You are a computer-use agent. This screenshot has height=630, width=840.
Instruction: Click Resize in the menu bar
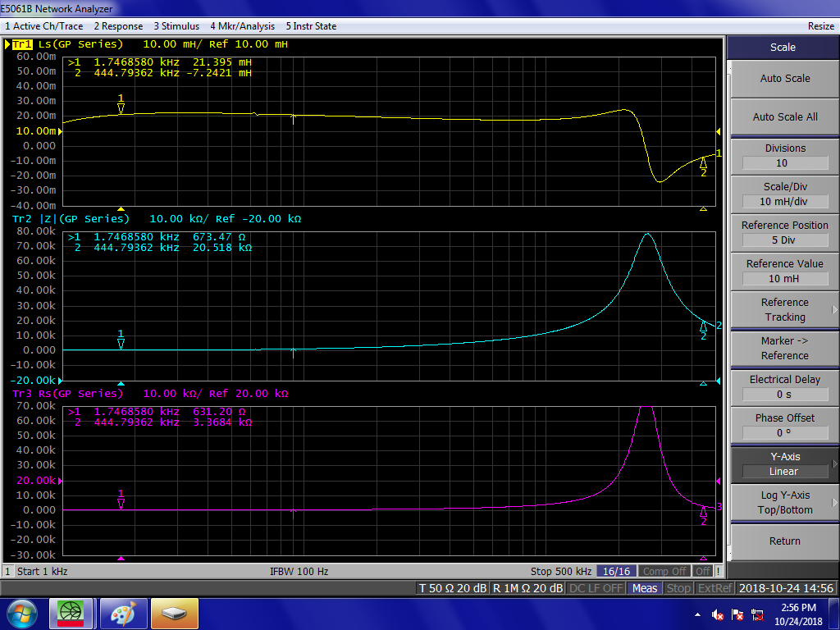point(820,25)
